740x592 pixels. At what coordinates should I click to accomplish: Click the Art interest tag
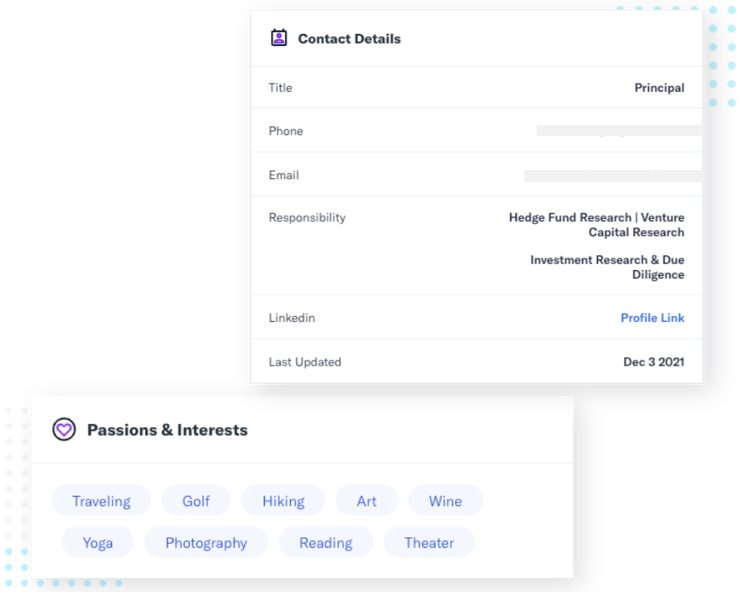tap(367, 500)
